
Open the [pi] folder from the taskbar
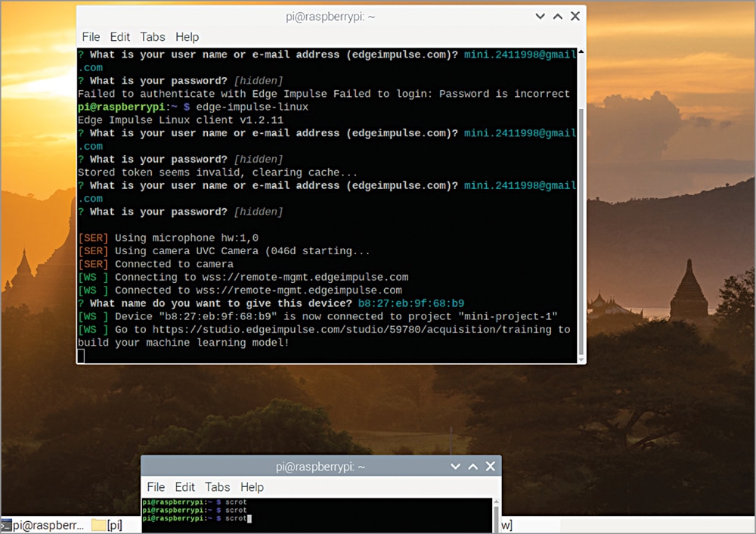[x=107, y=525]
